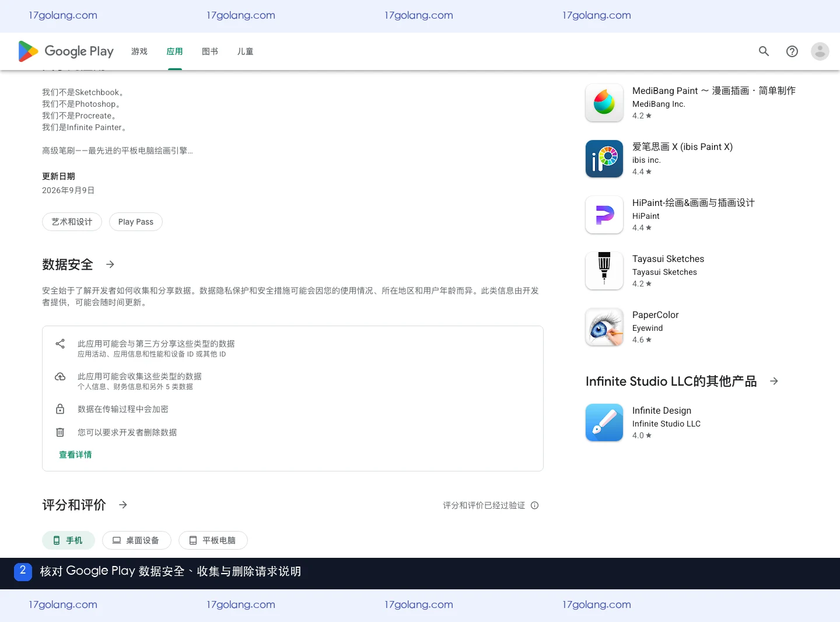Click the cloud upload icon for collected data
840x622 pixels.
(x=60, y=376)
